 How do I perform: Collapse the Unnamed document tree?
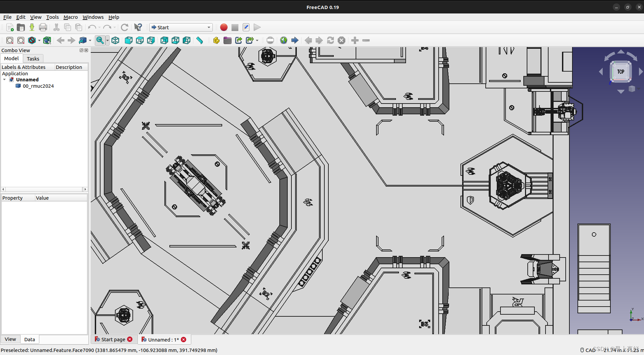[x=4, y=80]
